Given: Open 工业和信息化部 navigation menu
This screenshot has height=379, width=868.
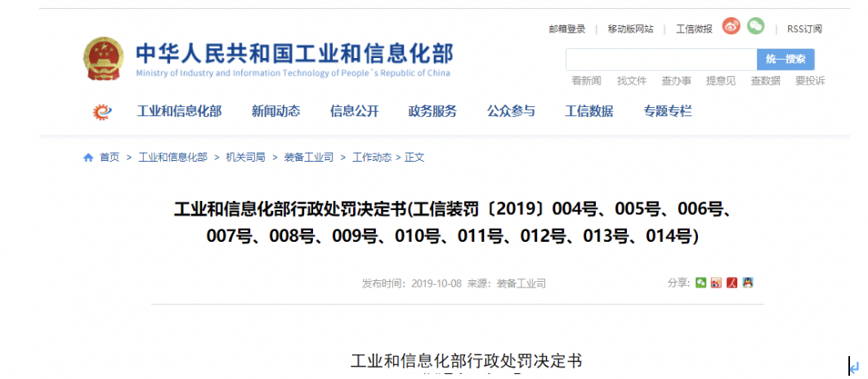Looking at the screenshot, I should pos(179,112).
